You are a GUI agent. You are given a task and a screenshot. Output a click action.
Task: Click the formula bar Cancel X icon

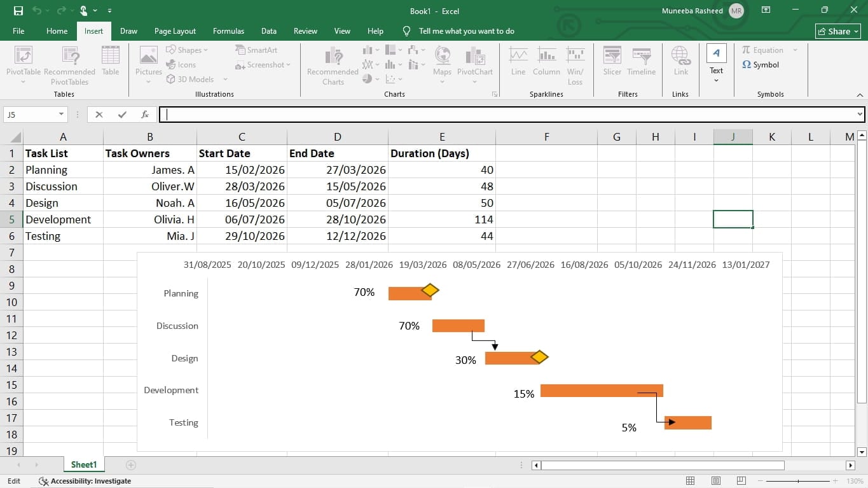[x=99, y=115]
